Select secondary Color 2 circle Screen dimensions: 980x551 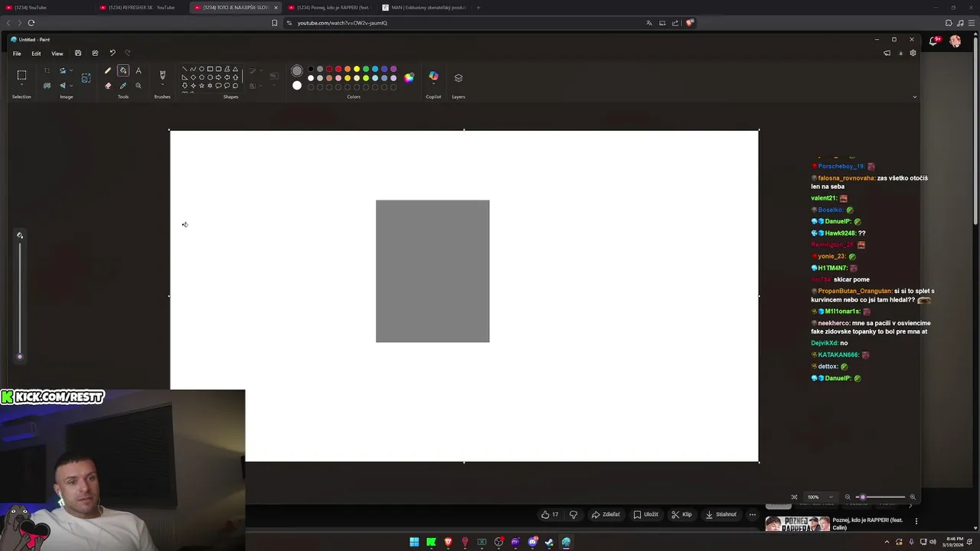(297, 85)
